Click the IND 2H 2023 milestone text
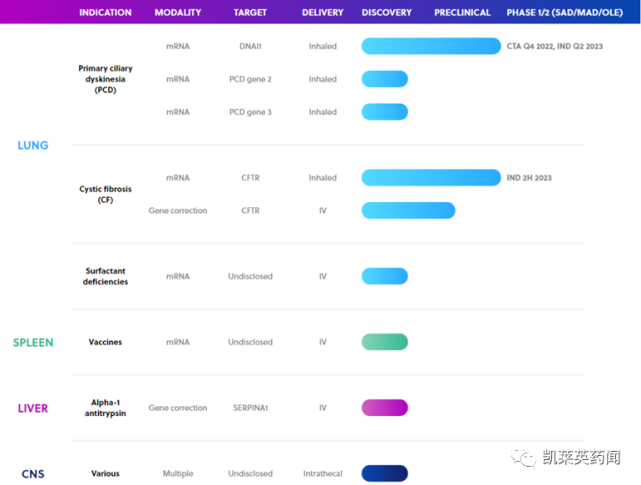The width and height of the screenshot is (641, 485). [x=529, y=178]
